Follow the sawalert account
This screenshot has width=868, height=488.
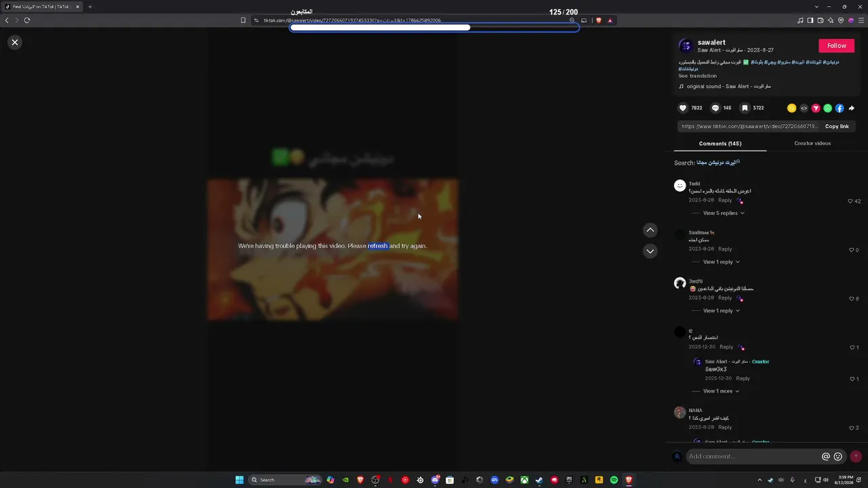click(836, 45)
